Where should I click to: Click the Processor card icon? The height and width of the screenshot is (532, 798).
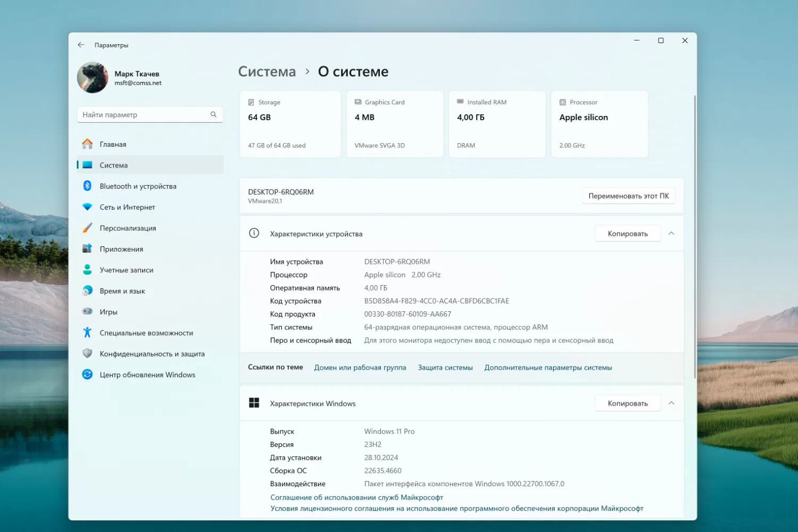pyautogui.click(x=562, y=102)
